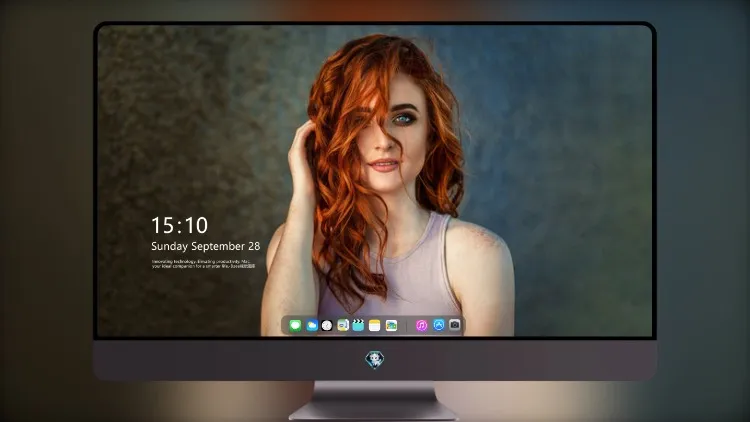Screen dimensions: 750x422
Task: Open the green Messages dock icon
Action: point(295,325)
